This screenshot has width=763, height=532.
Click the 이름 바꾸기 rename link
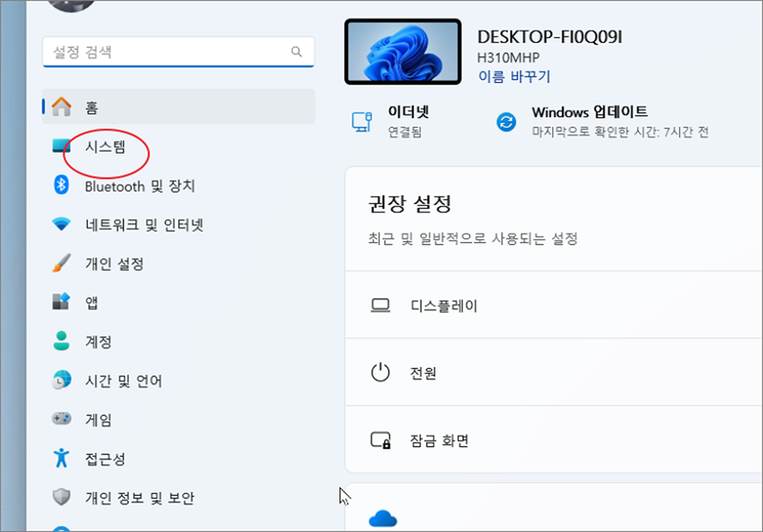coord(514,76)
